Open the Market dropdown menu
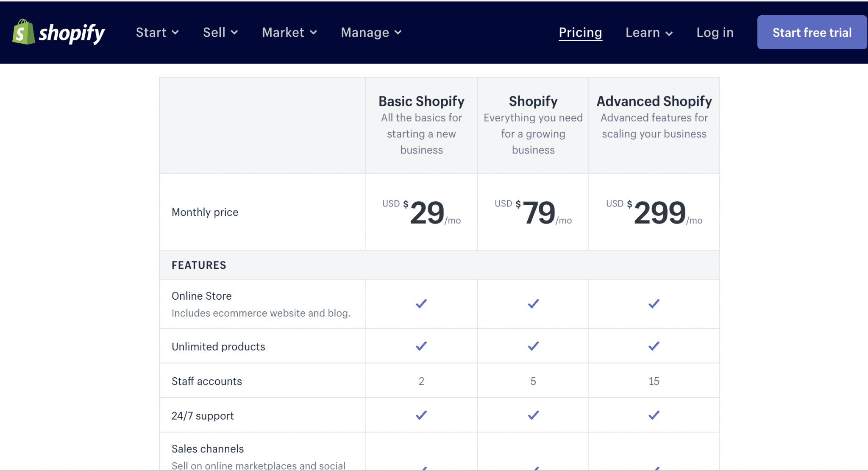The height and width of the screenshot is (471, 868). (x=289, y=32)
